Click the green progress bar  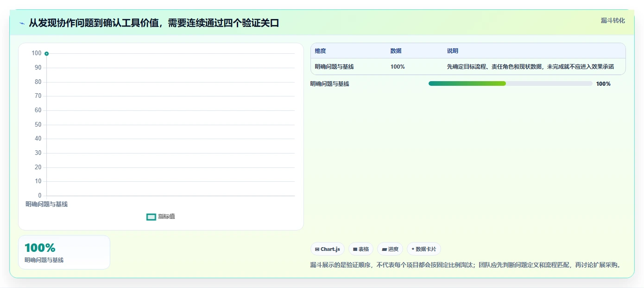467,83
